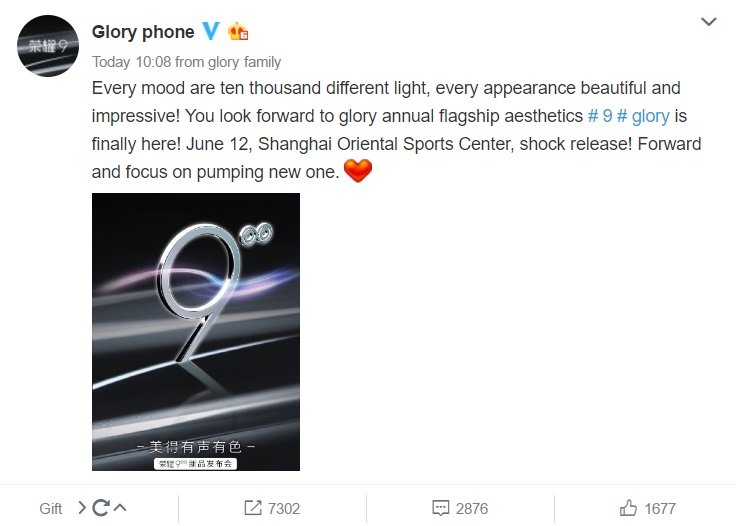Open the # 9 # glory hashtag
Viewport: 736px width, 526px height.
click(628, 116)
